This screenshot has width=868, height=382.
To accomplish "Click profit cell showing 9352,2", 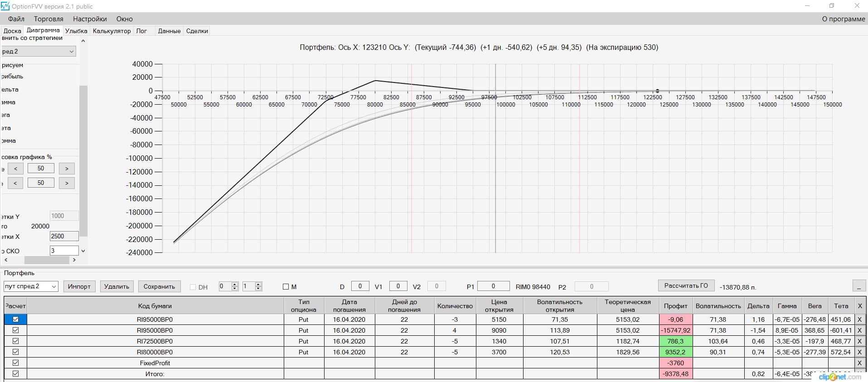I will tap(675, 352).
